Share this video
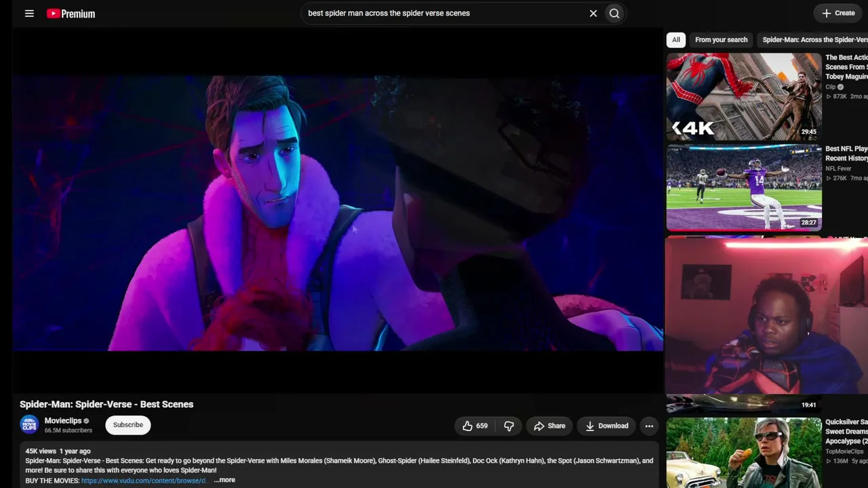This screenshot has height=488, width=868. pyautogui.click(x=549, y=426)
